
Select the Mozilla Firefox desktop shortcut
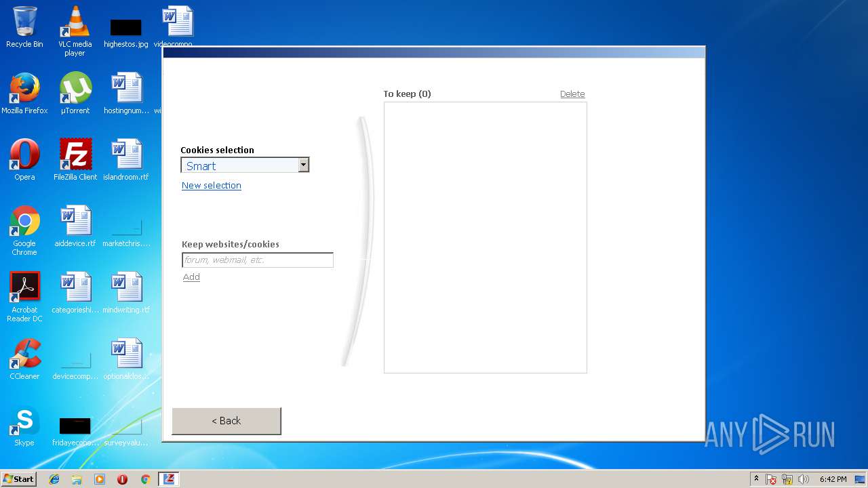click(x=24, y=94)
